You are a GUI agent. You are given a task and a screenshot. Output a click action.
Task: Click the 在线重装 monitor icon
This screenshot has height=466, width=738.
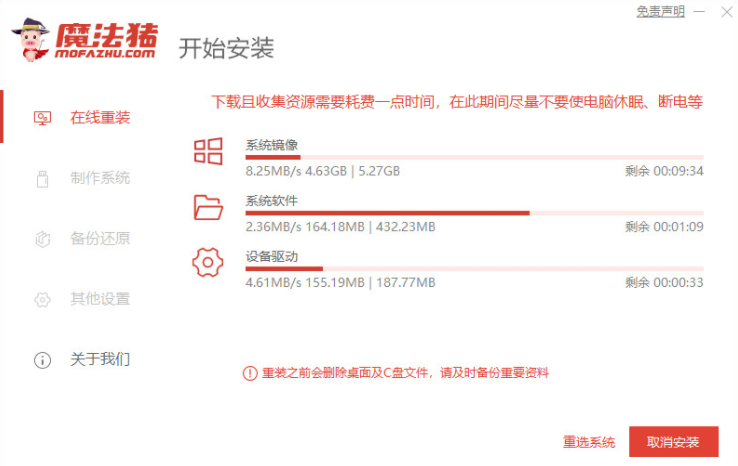point(42,118)
